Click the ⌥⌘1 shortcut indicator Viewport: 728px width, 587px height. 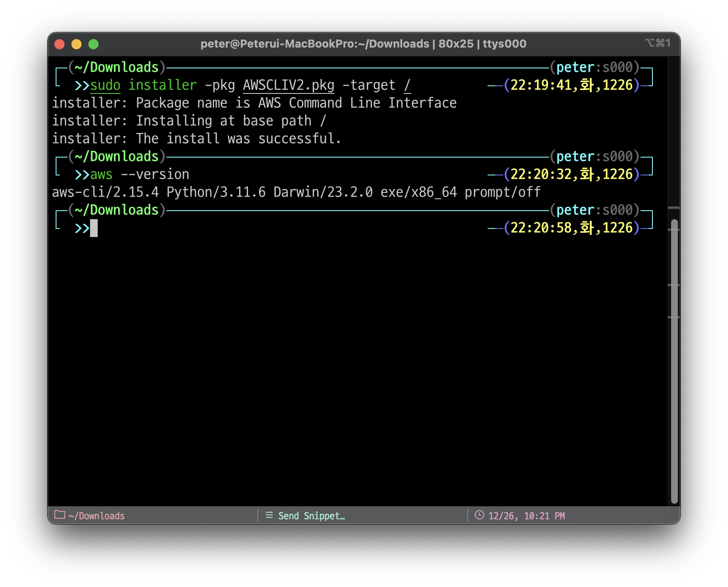coord(657,43)
